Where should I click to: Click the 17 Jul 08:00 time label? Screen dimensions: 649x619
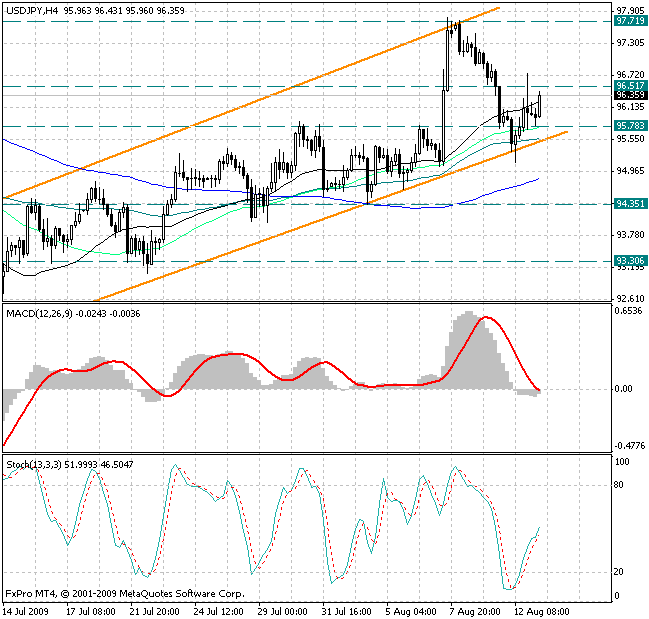pos(91,612)
